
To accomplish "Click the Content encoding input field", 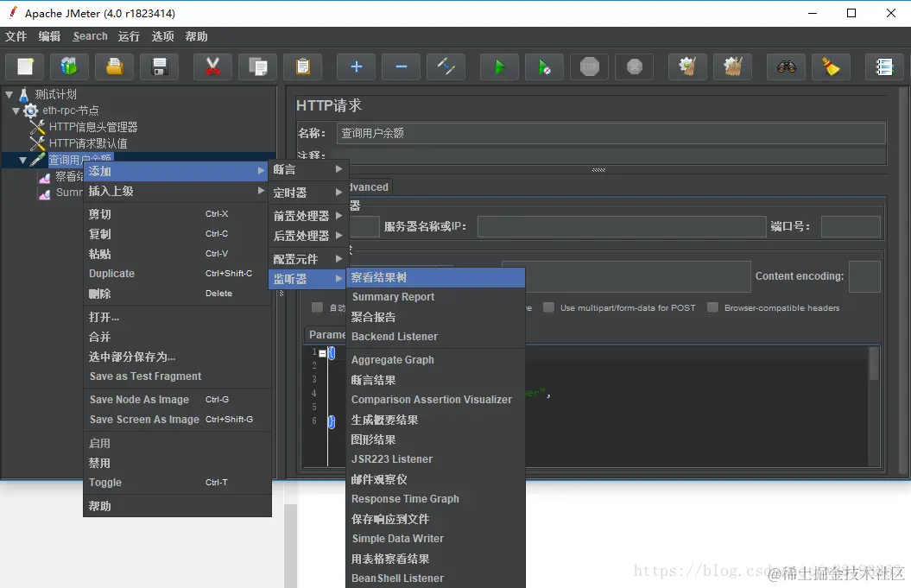I will click(x=864, y=276).
